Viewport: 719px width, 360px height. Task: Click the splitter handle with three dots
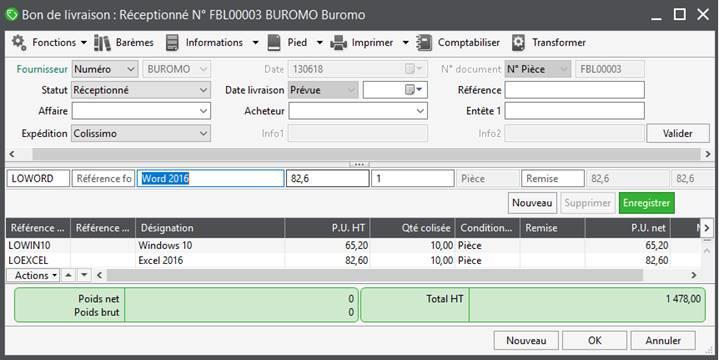click(x=359, y=164)
